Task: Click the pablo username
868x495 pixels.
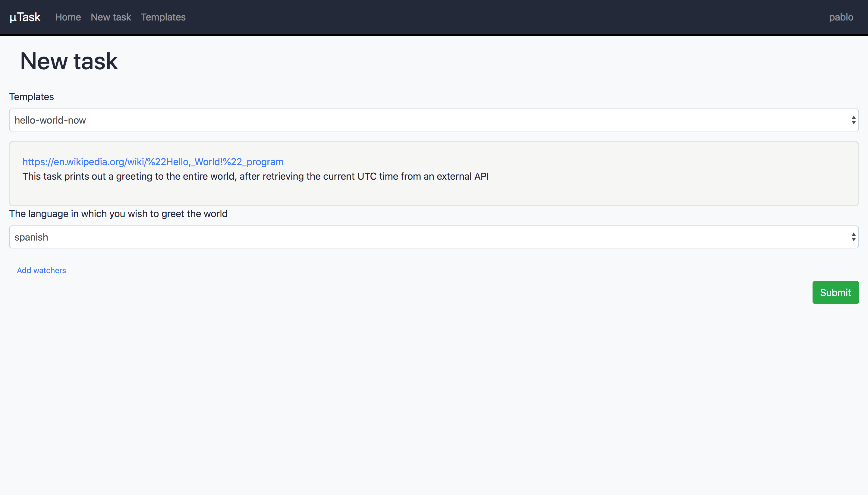Action: click(x=841, y=17)
